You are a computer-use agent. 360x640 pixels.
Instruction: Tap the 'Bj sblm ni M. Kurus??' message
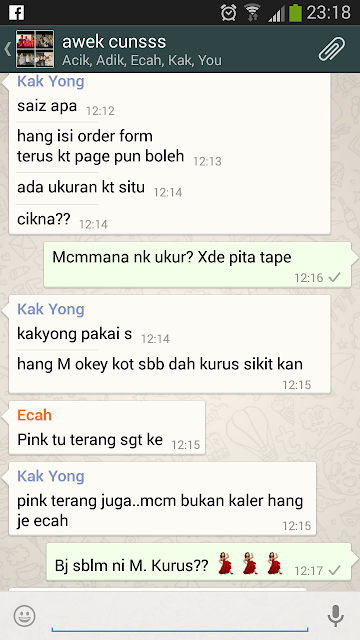pos(199,562)
